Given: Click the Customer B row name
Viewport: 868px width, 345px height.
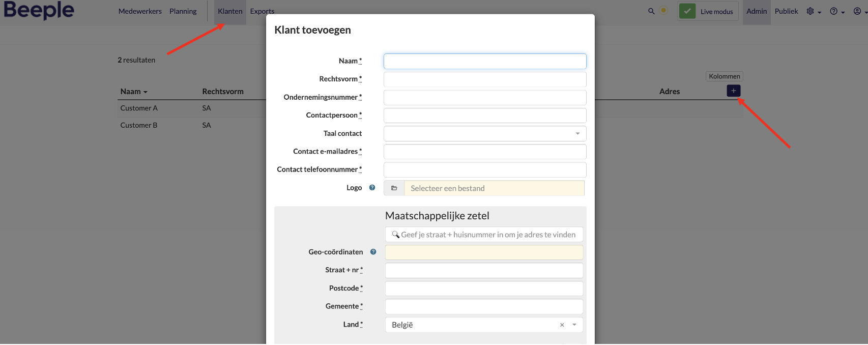Looking at the screenshot, I should [x=139, y=125].
